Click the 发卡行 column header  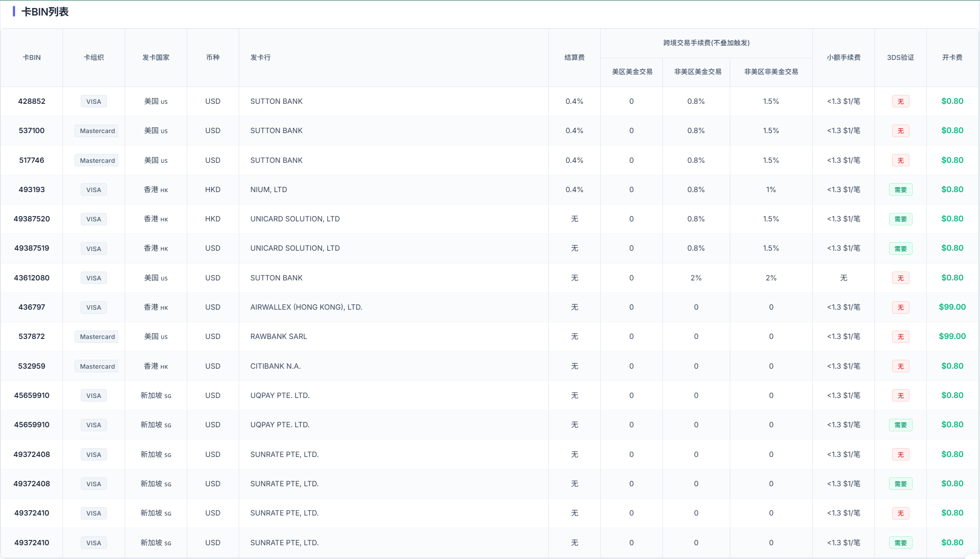click(x=260, y=57)
